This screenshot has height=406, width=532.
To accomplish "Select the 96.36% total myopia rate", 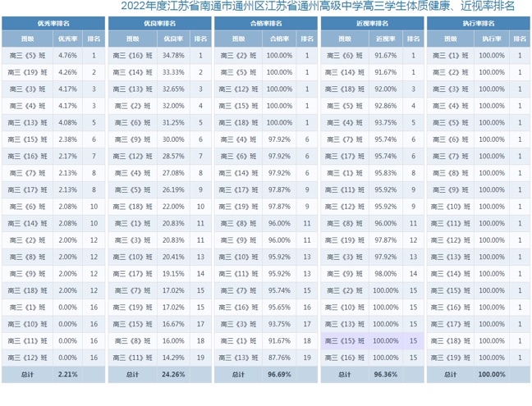I will pos(385,374).
